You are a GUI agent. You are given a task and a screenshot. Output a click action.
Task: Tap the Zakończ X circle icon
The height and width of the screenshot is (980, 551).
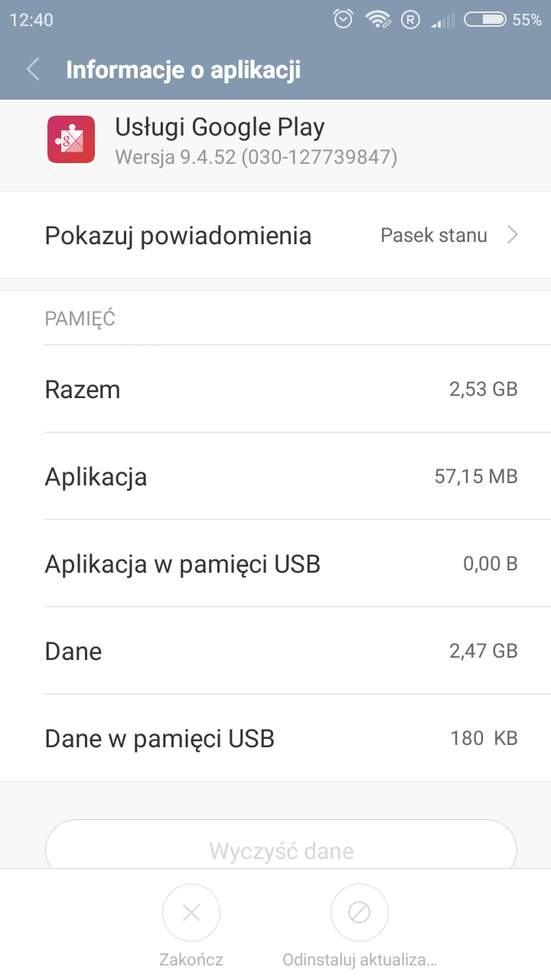coord(191,912)
